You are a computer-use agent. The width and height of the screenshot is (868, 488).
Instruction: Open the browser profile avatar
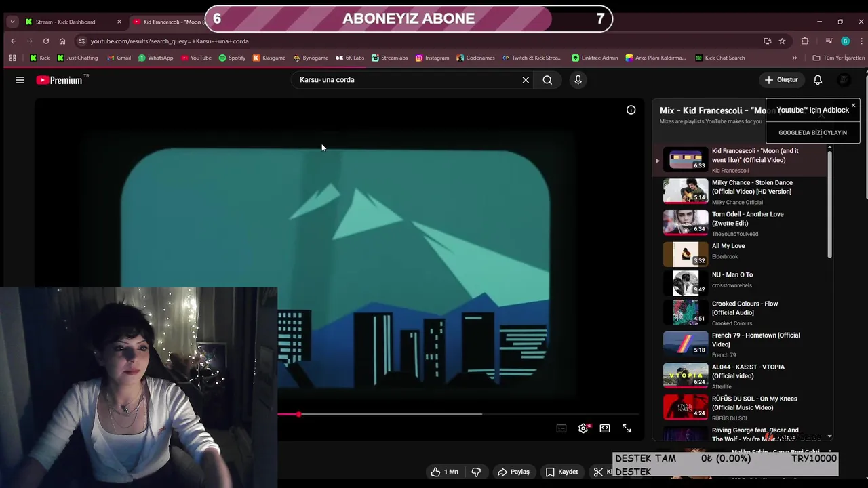coord(845,41)
